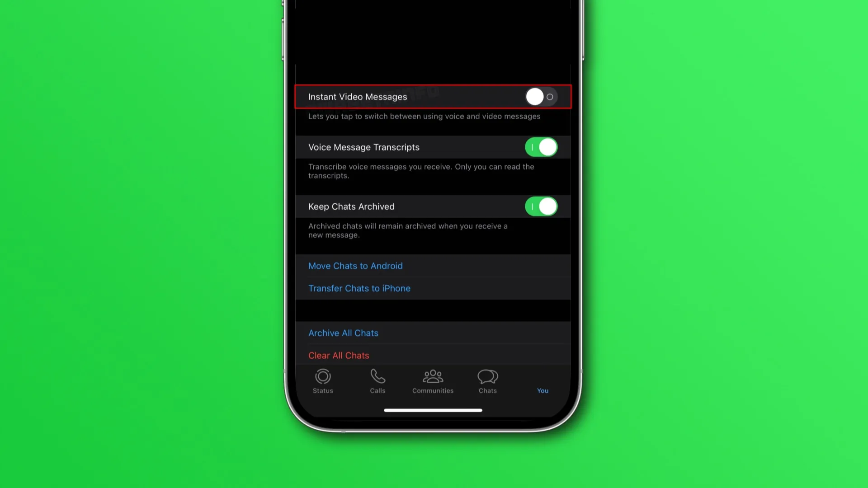
Task: Tap Status icon at bottom bar
Action: (322, 381)
